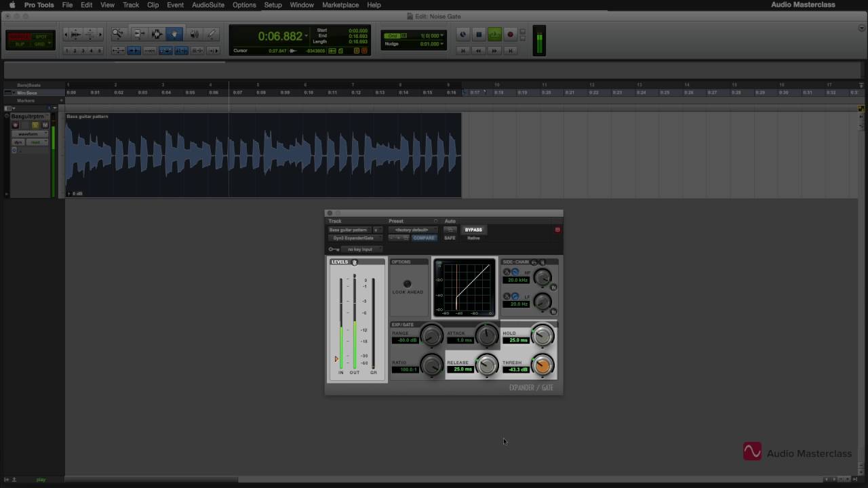Screen dimensions: 868x488
Task: Open the Setup menu
Action: [273, 5]
